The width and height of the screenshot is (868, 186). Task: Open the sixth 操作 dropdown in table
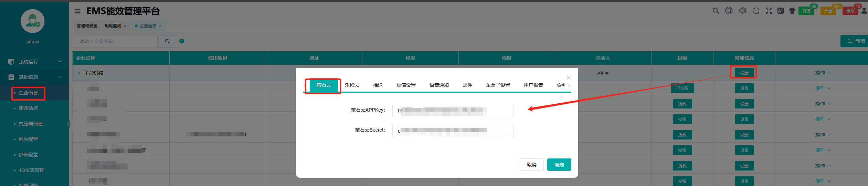pos(823,150)
